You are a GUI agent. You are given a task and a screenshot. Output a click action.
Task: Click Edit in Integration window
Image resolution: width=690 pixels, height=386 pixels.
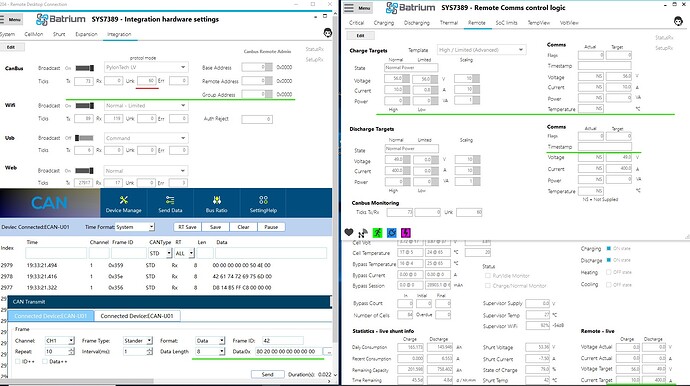coord(11,47)
